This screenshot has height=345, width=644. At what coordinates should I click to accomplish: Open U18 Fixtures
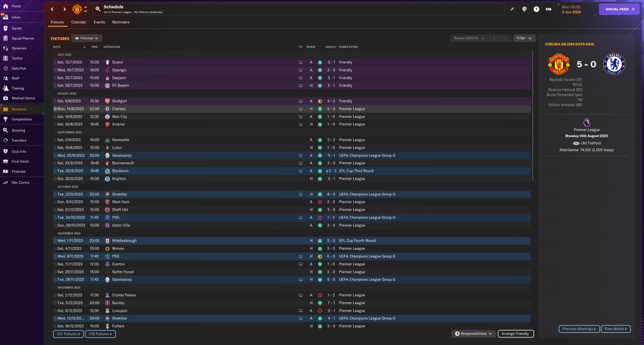101,334
